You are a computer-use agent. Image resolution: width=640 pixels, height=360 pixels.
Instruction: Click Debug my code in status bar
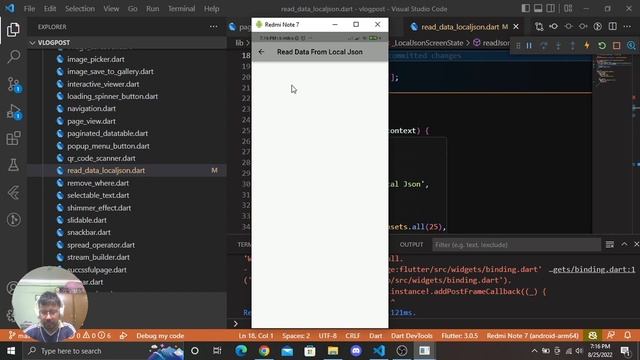pyautogui.click(x=160, y=336)
